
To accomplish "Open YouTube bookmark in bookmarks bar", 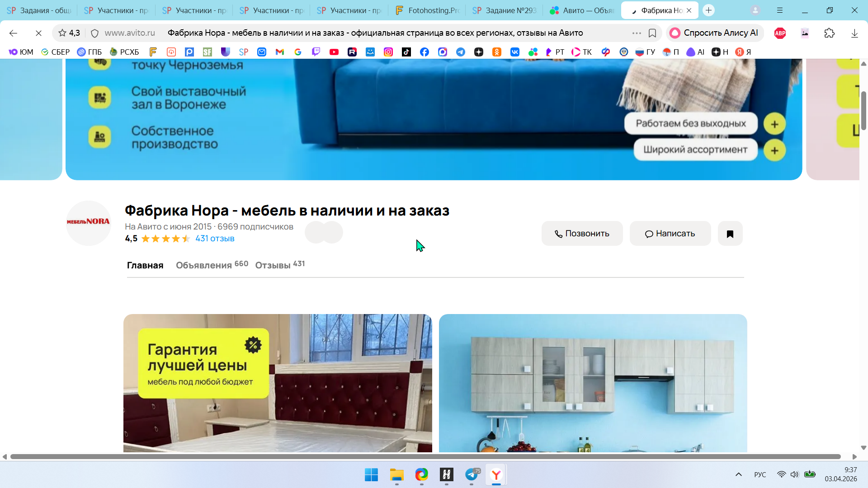I will (334, 52).
